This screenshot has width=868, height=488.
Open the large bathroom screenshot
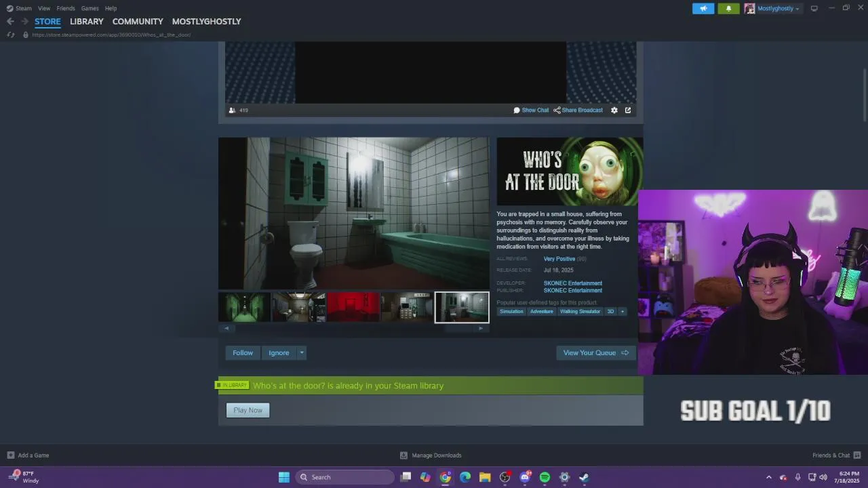pyautogui.click(x=353, y=213)
